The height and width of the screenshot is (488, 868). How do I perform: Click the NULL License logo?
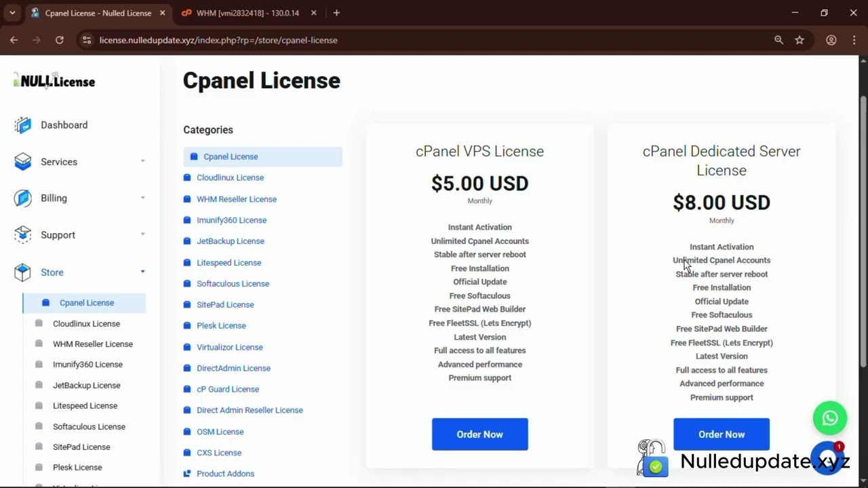pyautogui.click(x=54, y=81)
